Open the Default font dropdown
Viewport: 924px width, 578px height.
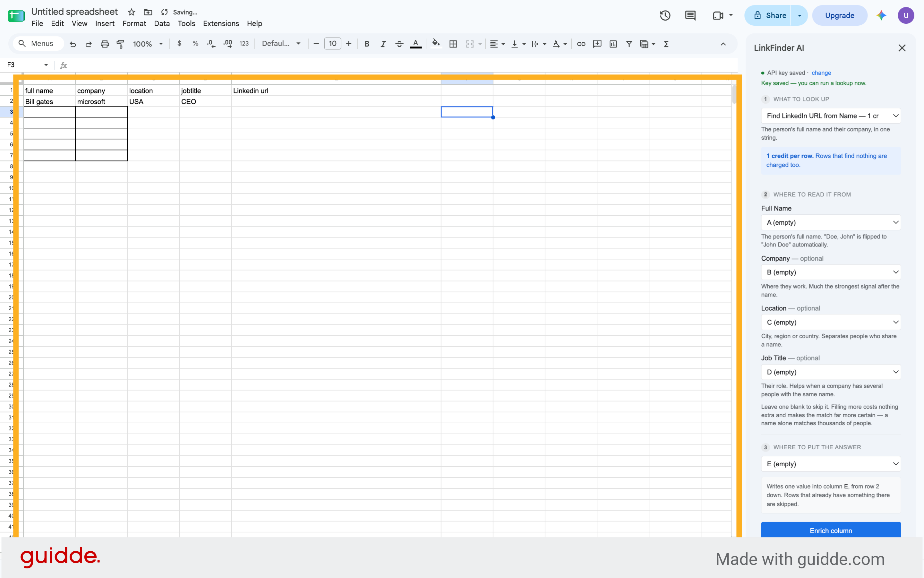(x=281, y=44)
